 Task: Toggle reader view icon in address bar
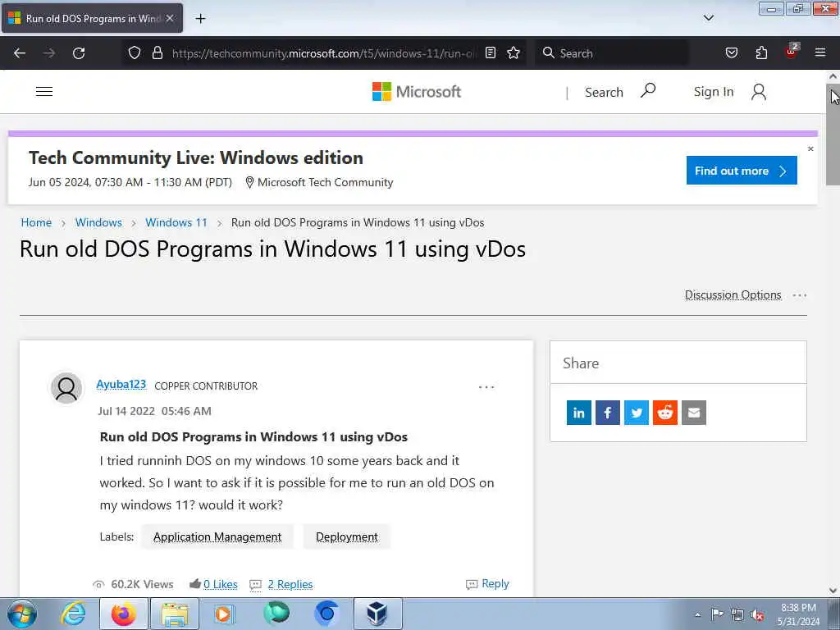(491, 52)
